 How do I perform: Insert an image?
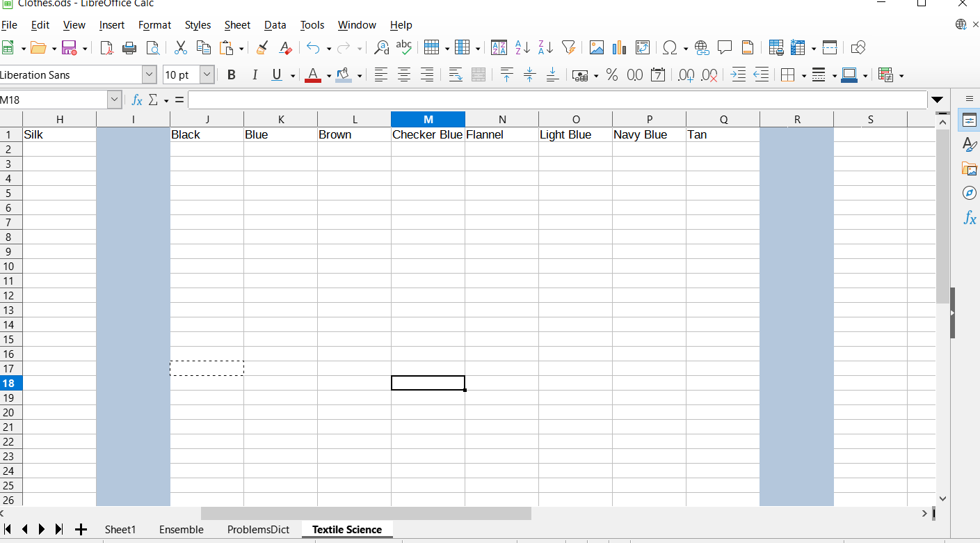click(597, 47)
